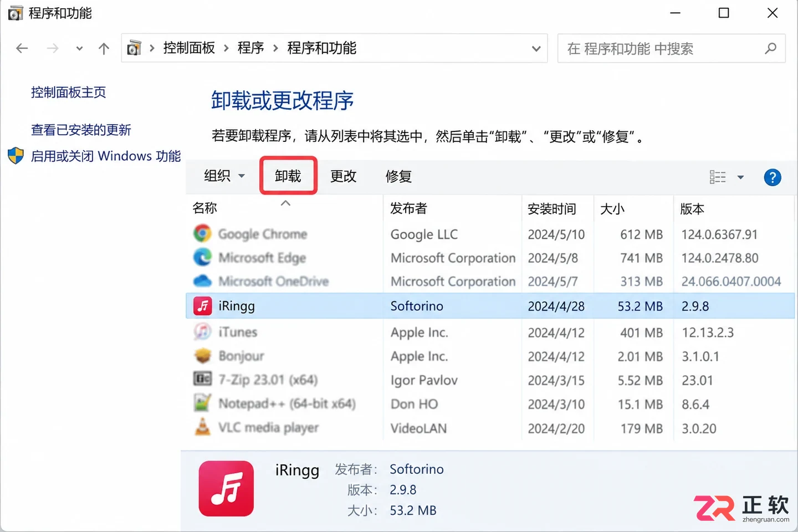The image size is (798, 532).
Task: Sort by the 安装时间 column header
Action: tap(552, 209)
